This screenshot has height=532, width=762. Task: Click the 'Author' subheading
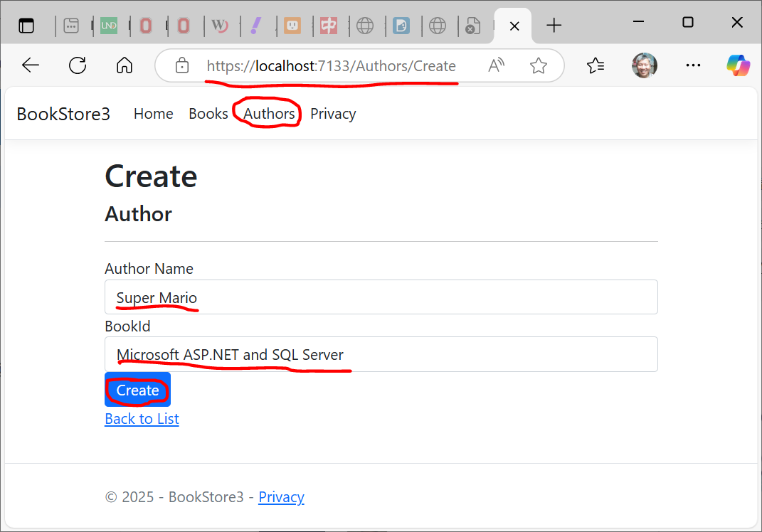tap(139, 214)
